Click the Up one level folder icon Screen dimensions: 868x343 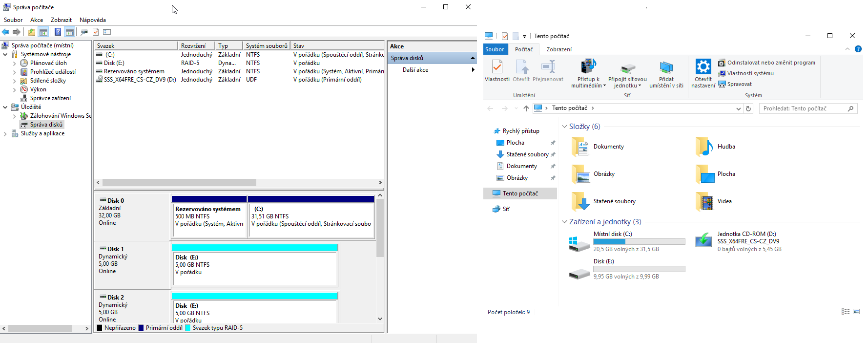[31, 32]
